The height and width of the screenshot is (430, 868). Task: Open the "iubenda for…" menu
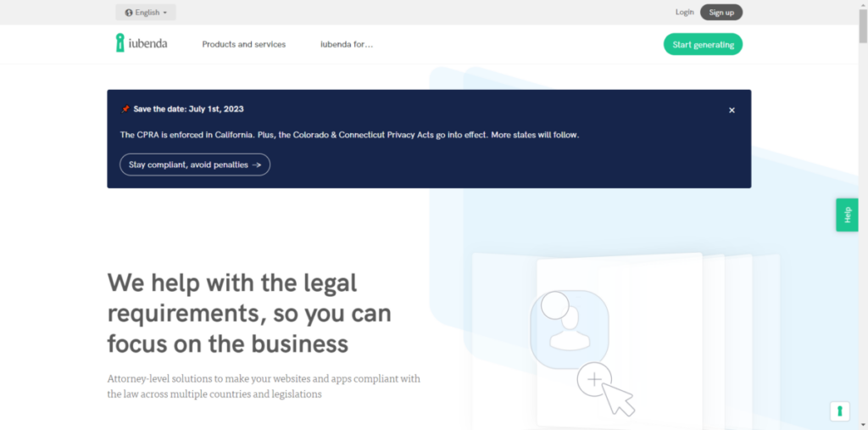coord(347,44)
